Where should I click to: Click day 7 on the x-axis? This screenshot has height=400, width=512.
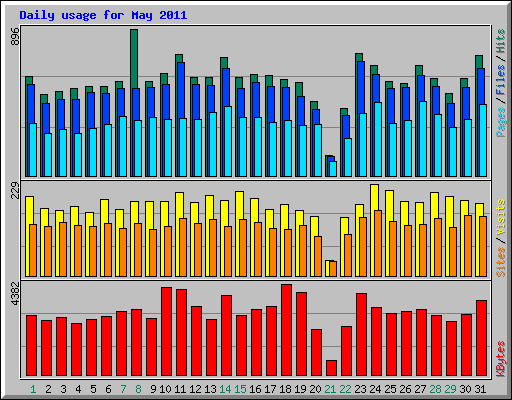(123, 389)
